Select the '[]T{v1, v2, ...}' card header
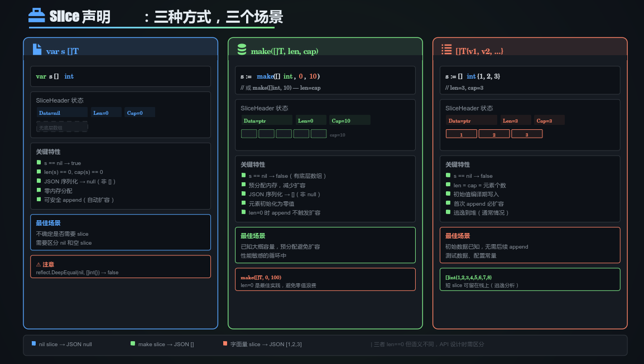Image resolution: width=644 pixels, height=364 pixels. pyautogui.click(x=530, y=49)
